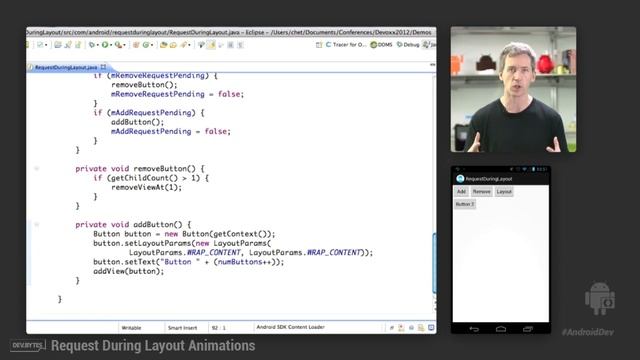
Task: Tap 'Button 2' in phone app
Action: tap(465, 204)
